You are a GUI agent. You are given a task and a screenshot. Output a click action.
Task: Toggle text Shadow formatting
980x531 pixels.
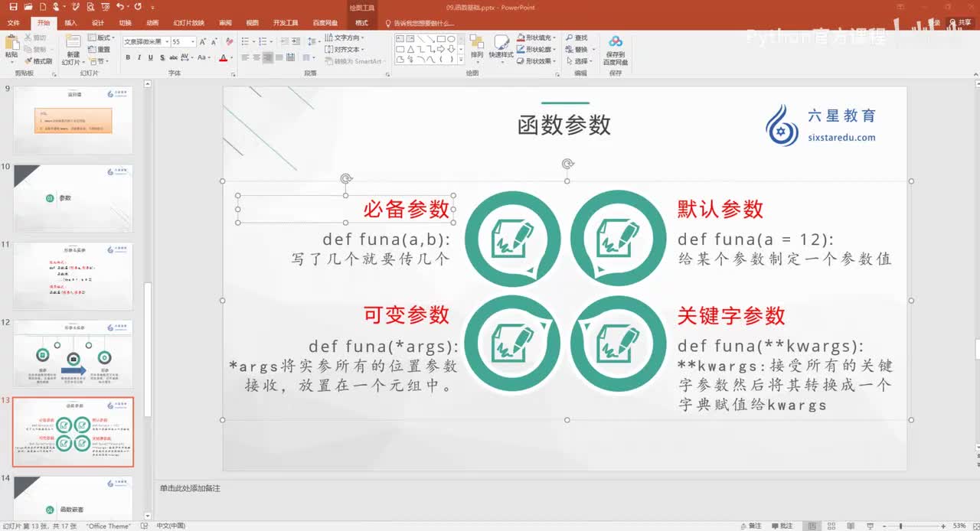[162, 57]
